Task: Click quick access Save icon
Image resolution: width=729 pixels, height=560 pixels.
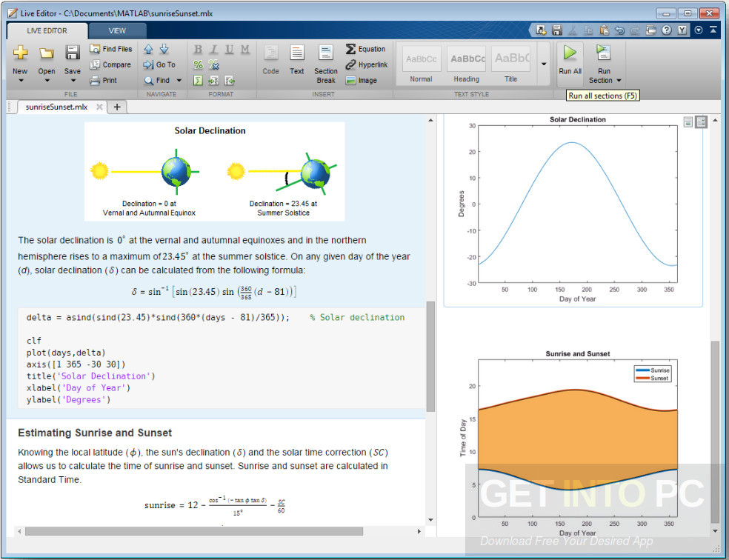Action: pos(557,30)
